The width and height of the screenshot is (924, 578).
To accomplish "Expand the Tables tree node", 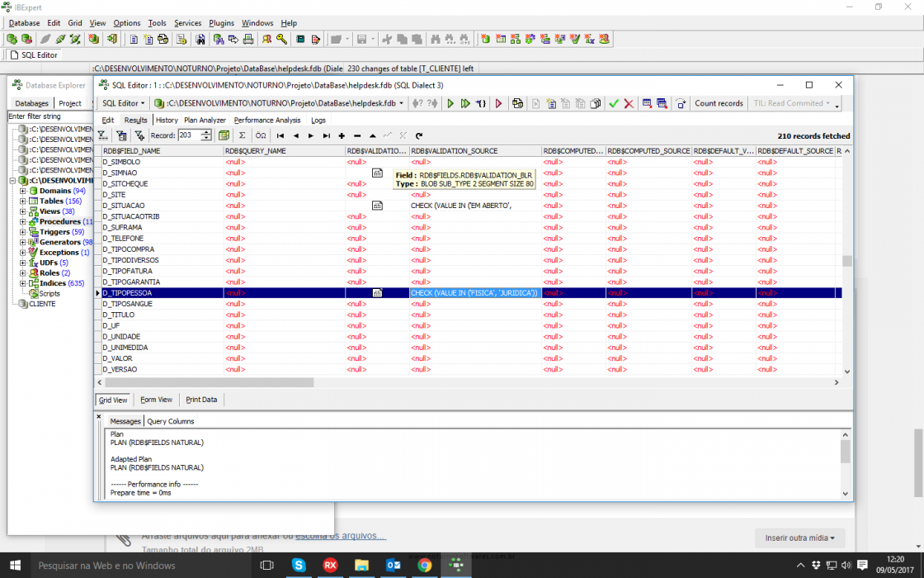I will 23,201.
